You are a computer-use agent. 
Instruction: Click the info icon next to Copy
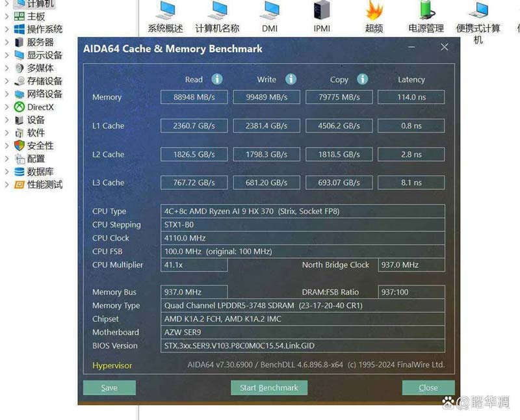pos(363,79)
